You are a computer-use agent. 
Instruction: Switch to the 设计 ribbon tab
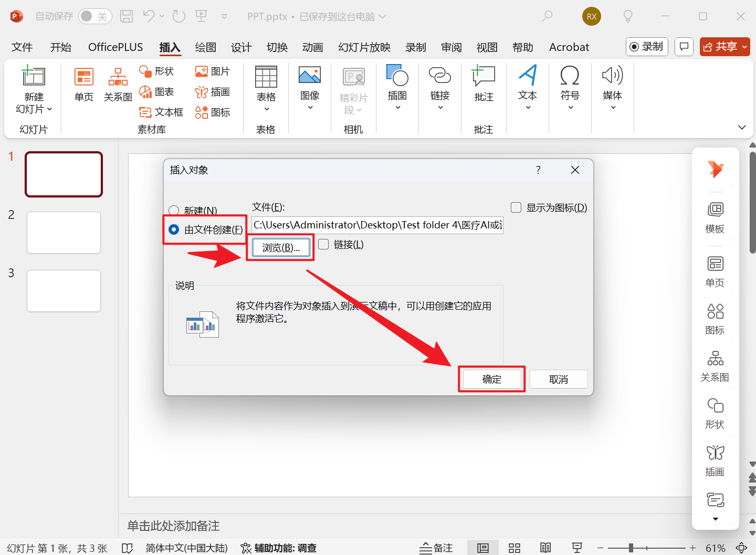(x=241, y=47)
